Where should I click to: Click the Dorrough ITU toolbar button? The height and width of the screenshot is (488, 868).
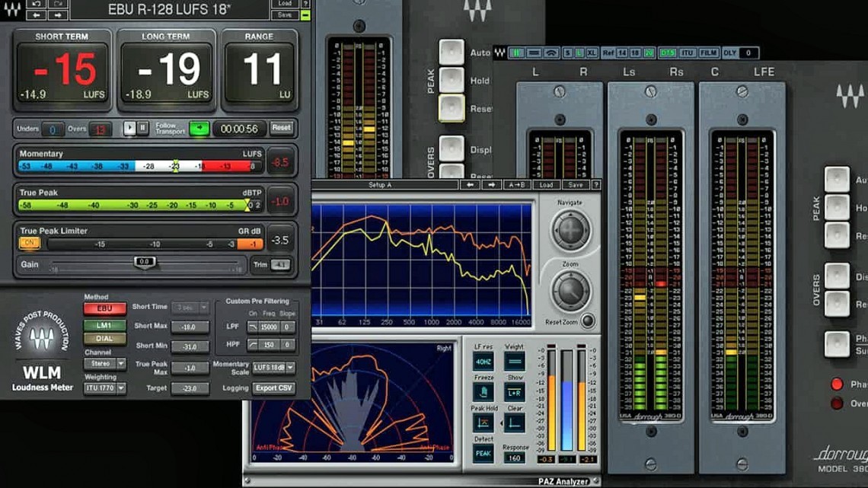tap(687, 53)
